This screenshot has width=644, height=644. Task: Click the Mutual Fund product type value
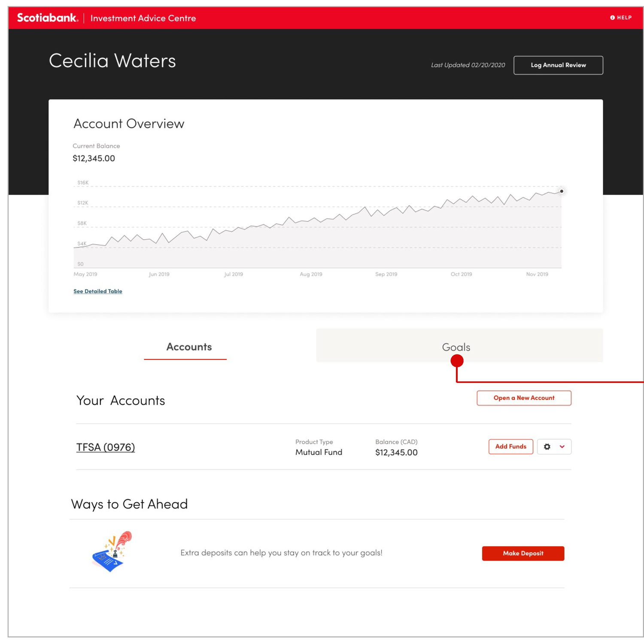coord(319,452)
